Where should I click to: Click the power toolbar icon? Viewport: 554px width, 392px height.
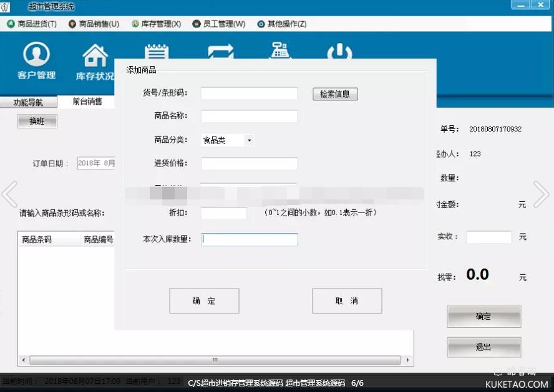click(339, 51)
